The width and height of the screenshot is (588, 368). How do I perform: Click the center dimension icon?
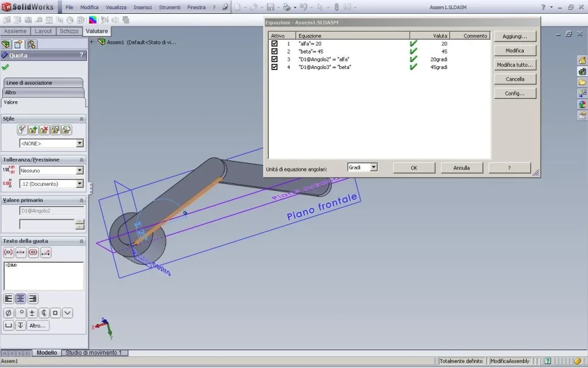click(x=21, y=252)
